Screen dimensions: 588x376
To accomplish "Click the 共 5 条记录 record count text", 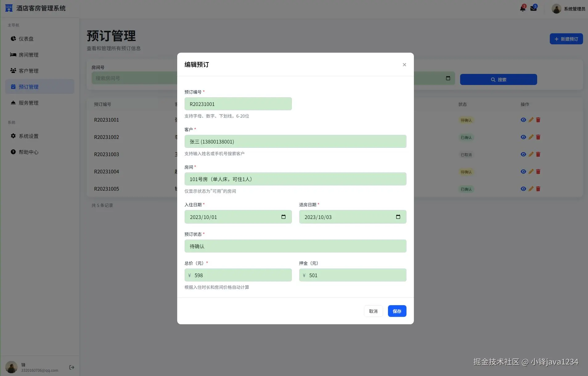I will pyautogui.click(x=102, y=205).
